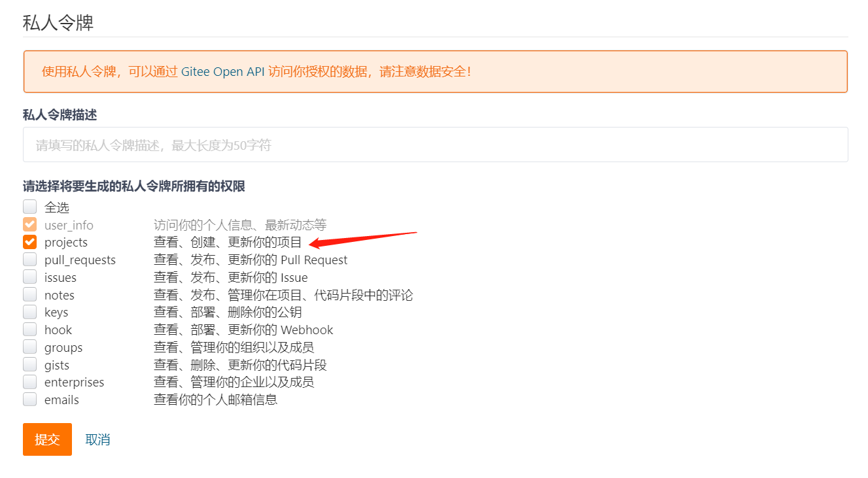The height and width of the screenshot is (478, 868).
Task: Click the 取消 cancel link
Action: (x=97, y=439)
